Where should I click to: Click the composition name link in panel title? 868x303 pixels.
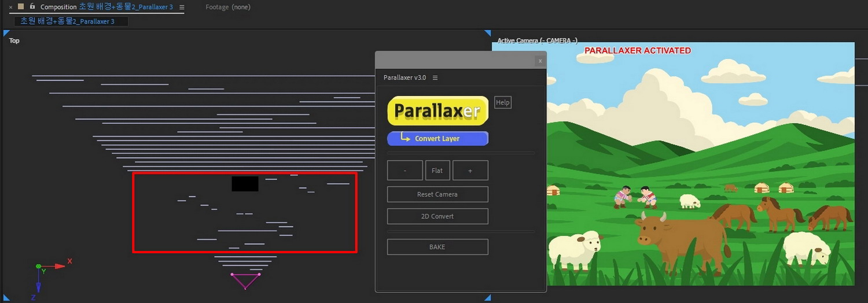tap(126, 7)
